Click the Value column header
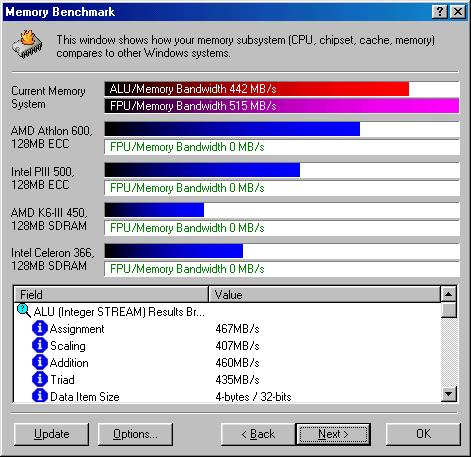This screenshot has width=471, height=457. click(x=324, y=294)
